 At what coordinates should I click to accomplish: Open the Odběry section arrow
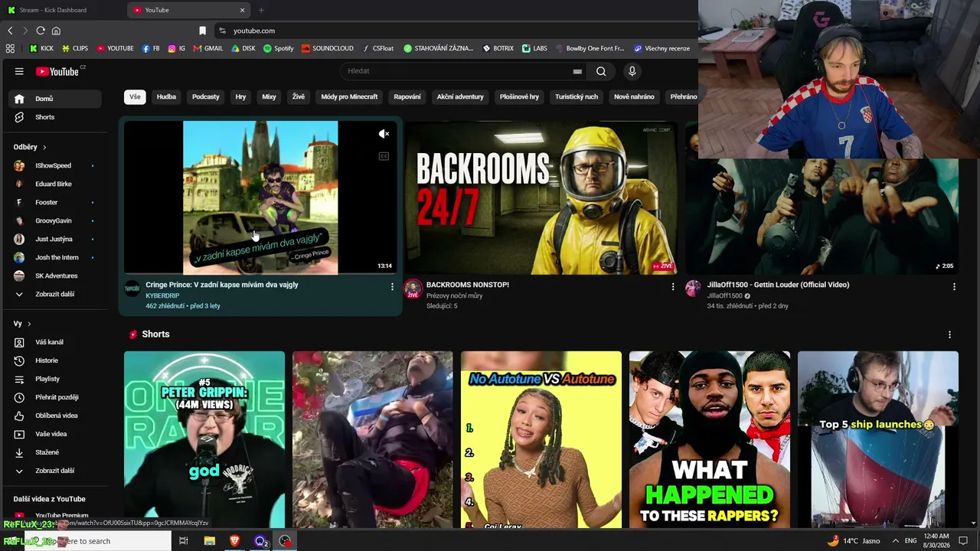[x=44, y=147]
